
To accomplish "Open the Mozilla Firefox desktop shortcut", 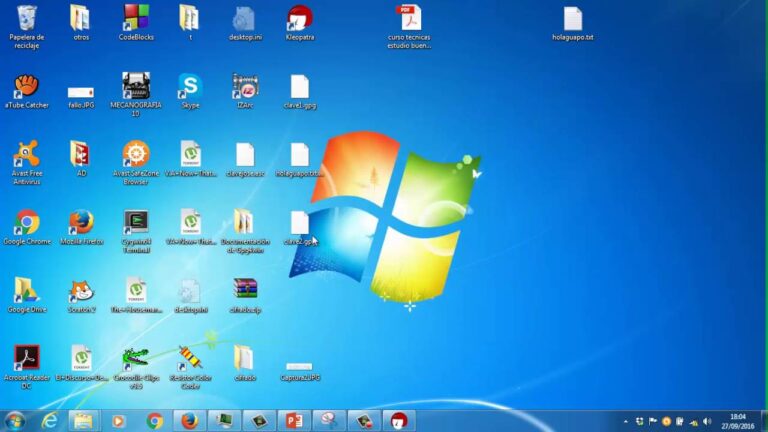I will [81, 227].
